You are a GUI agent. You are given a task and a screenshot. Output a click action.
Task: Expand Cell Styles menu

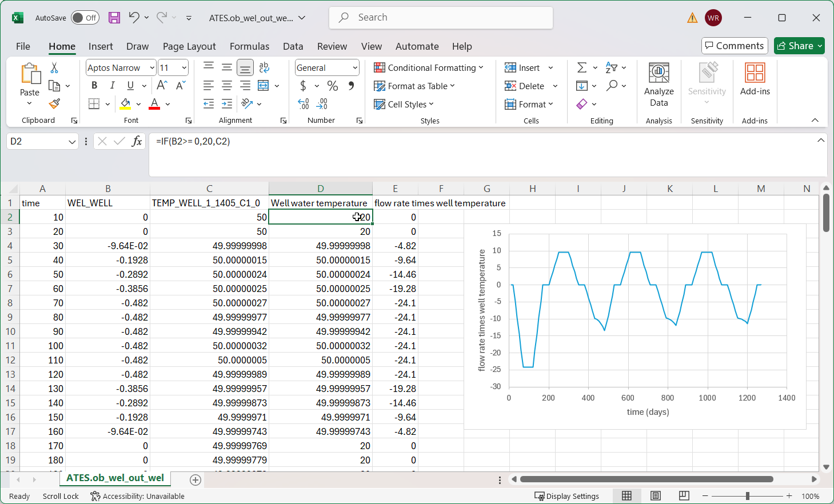coord(404,105)
